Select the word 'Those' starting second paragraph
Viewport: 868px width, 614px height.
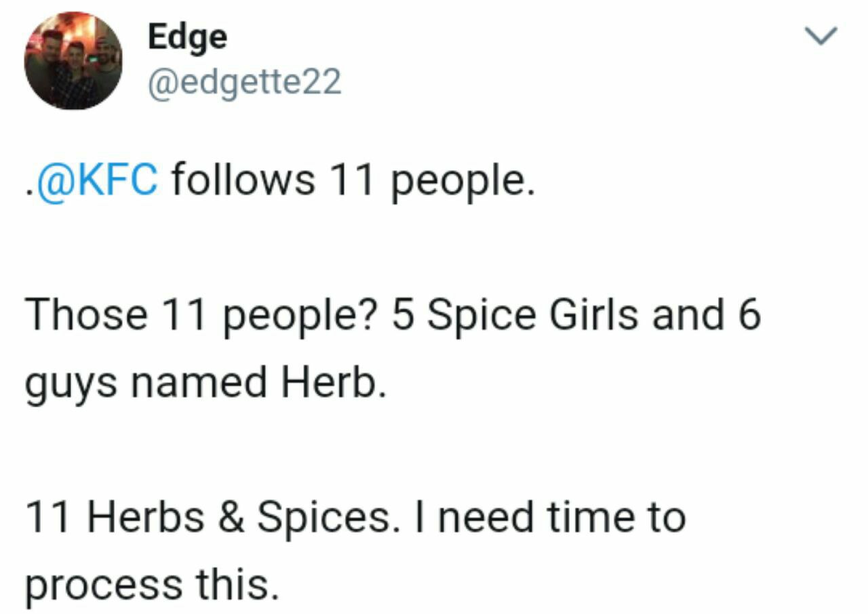click(86, 316)
